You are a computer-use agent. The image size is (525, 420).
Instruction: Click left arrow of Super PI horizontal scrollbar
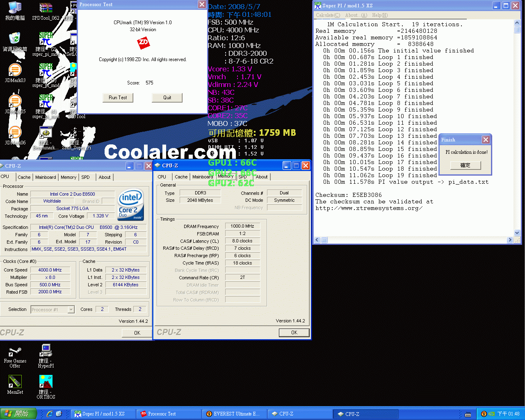(x=317, y=240)
